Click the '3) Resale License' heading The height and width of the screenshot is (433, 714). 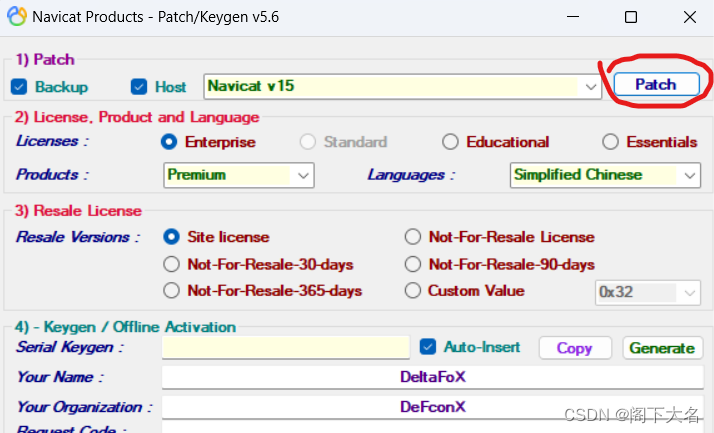pos(78,211)
